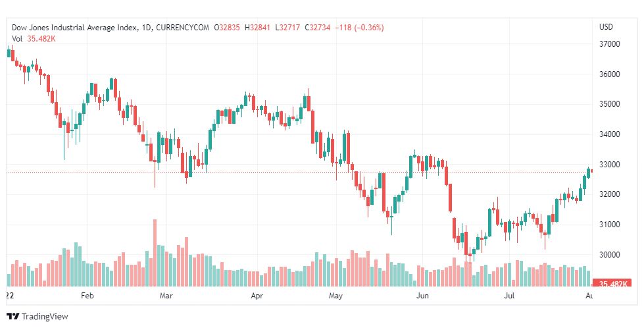Click the volume value 35.482K beside Vol

[41, 39]
